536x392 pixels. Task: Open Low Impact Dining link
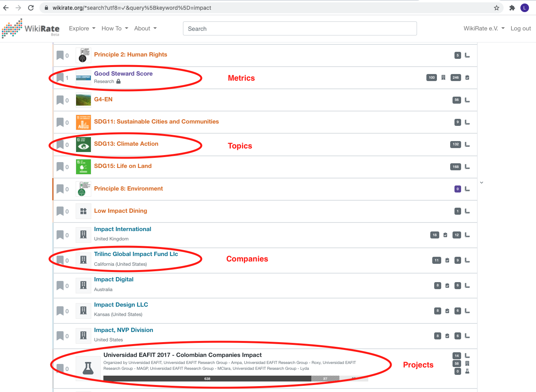point(121,211)
